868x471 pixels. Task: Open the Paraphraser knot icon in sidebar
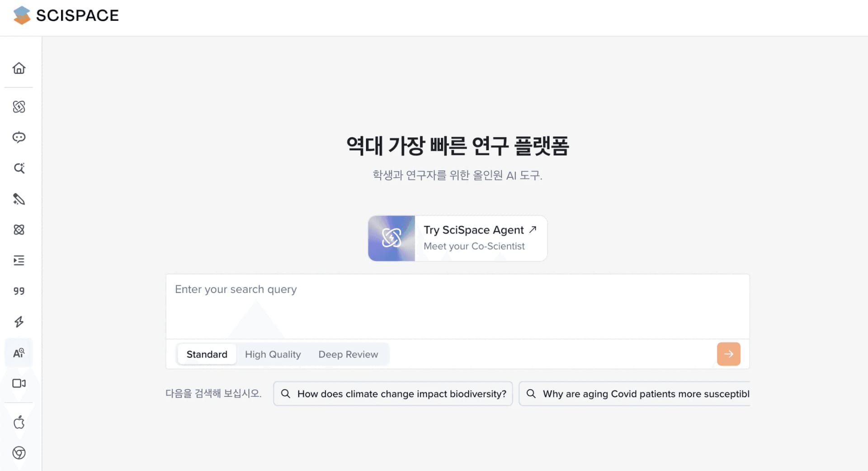(19, 230)
